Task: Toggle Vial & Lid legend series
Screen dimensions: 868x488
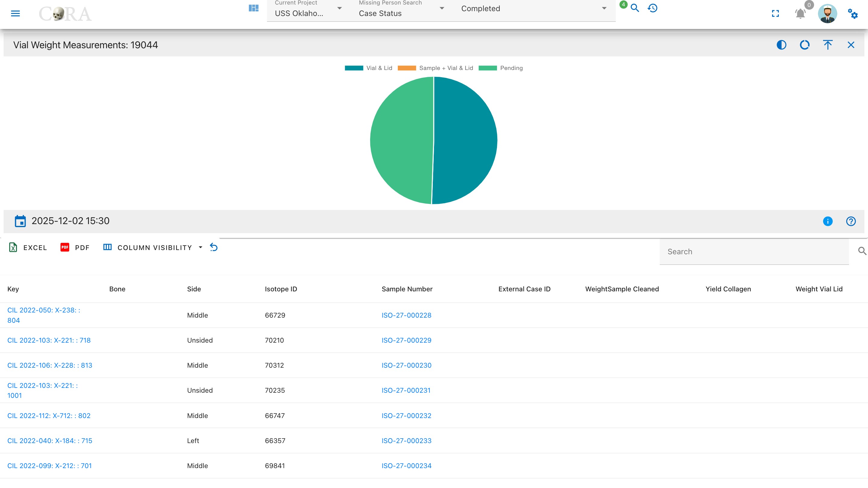Action: pyautogui.click(x=368, y=68)
